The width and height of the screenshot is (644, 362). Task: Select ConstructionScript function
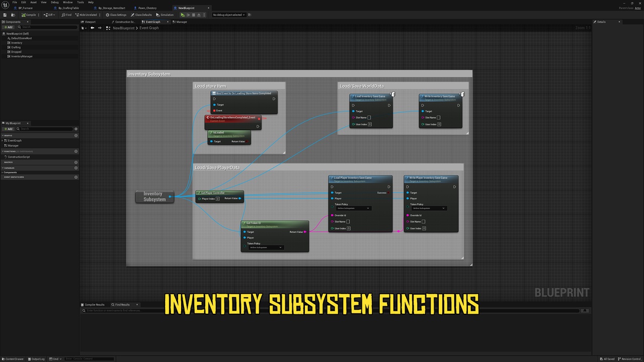coord(18,157)
